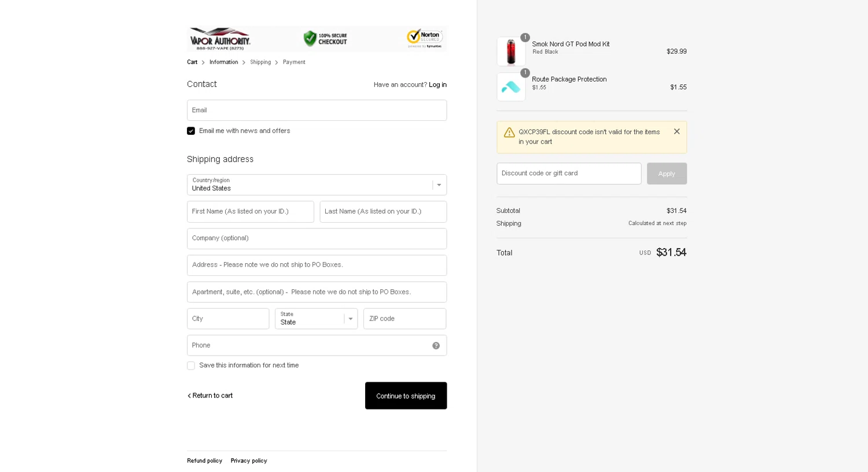Click the Vapor Authority logo
Screen dimensions: 868x472
click(220, 39)
